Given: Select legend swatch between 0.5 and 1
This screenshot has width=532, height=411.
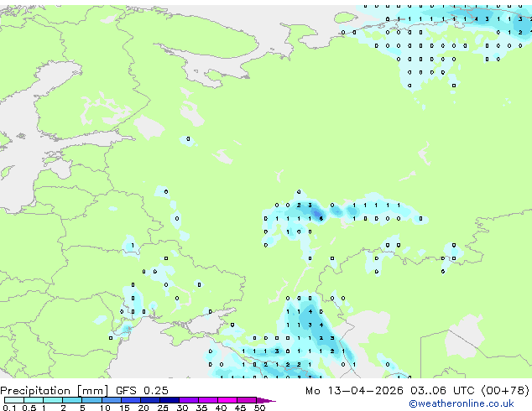Looking at the screenshot, I should 34,400.
